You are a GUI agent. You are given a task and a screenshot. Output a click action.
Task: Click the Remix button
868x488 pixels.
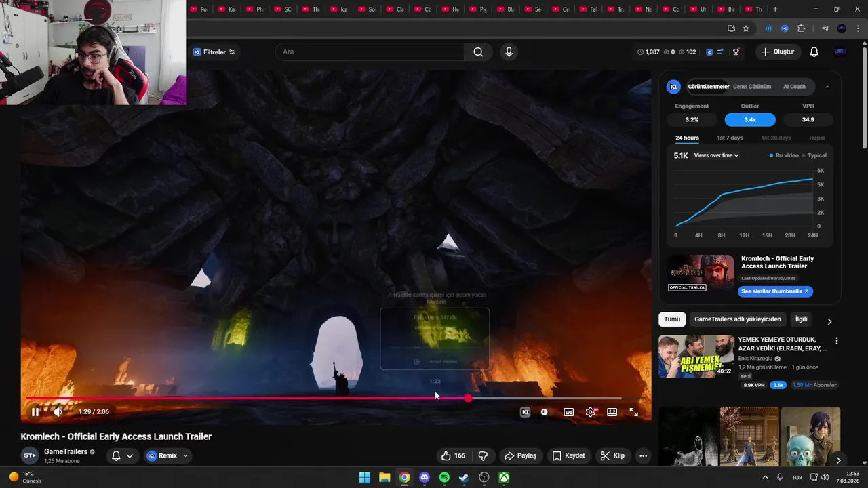tap(162, 455)
